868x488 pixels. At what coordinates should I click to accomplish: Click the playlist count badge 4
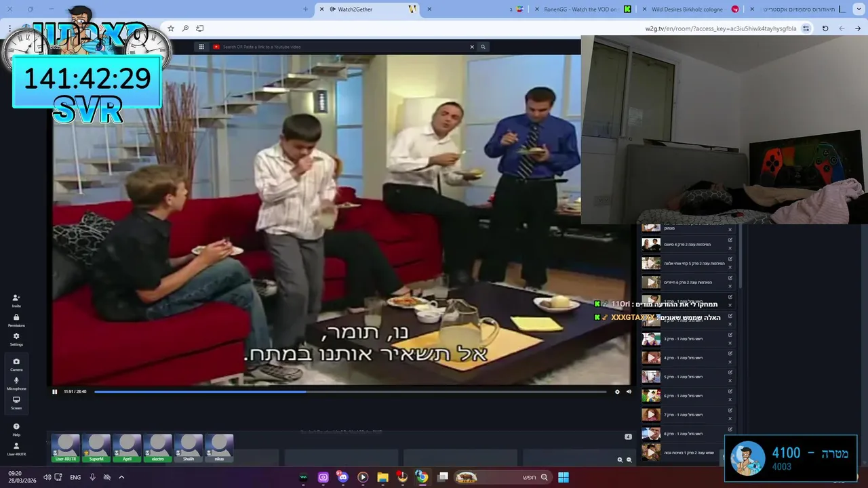point(628,436)
